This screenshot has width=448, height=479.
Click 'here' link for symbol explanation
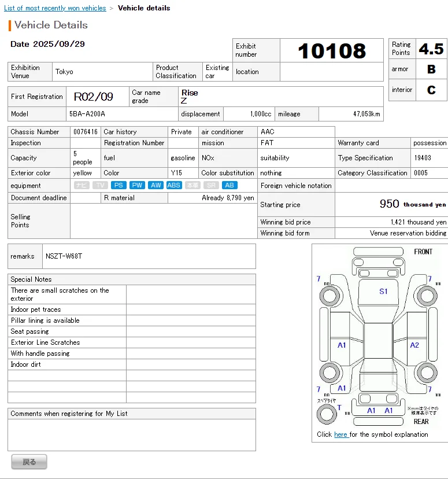point(340,434)
